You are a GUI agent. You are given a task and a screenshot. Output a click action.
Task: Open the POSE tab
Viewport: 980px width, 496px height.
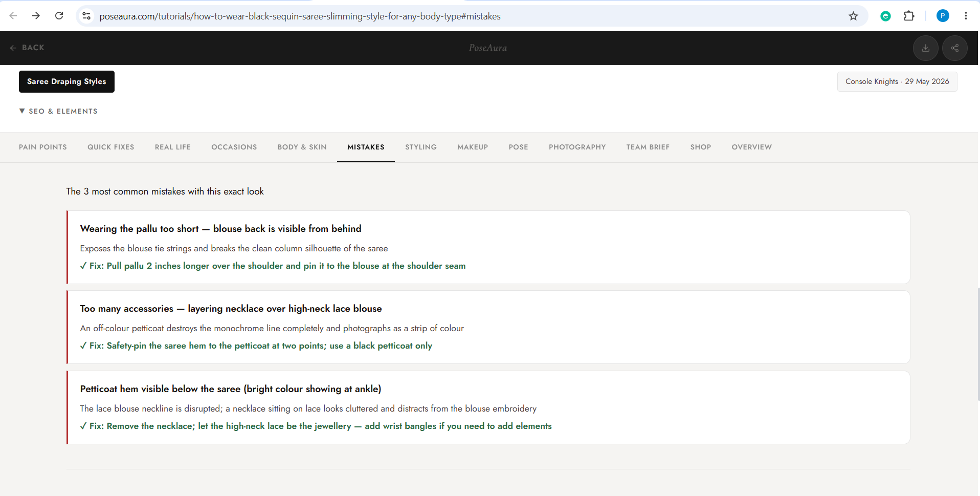coord(518,147)
